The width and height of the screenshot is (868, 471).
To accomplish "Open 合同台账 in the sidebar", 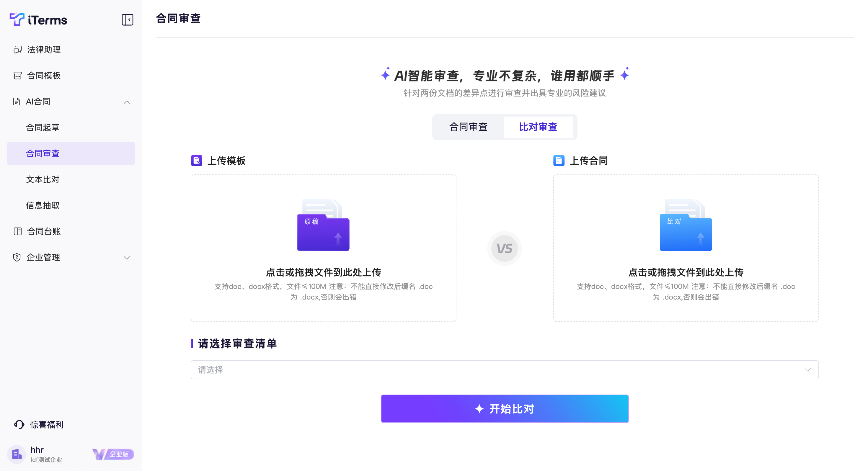I will [x=43, y=231].
